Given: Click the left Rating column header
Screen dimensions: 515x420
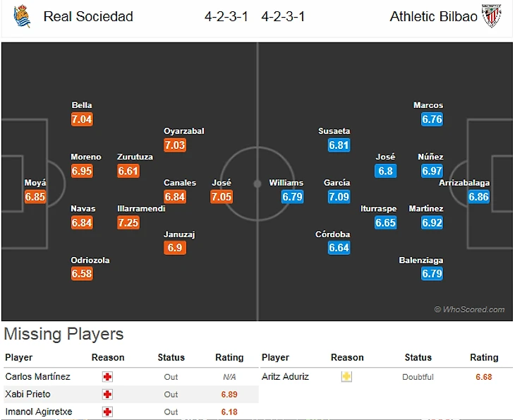Looking at the screenshot, I should pos(229,358).
